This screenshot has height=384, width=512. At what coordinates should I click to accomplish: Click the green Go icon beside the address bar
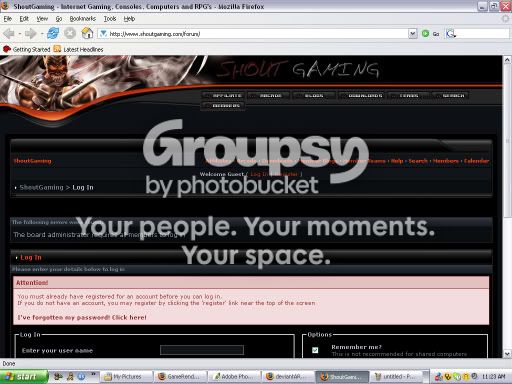425,33
